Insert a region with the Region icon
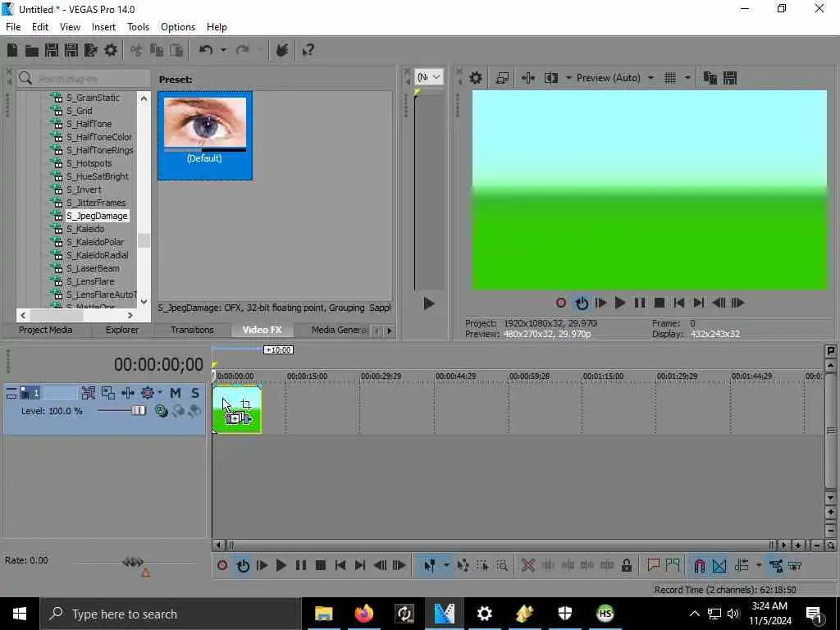The height and width of the screenshot is (630, 840). 673,565
